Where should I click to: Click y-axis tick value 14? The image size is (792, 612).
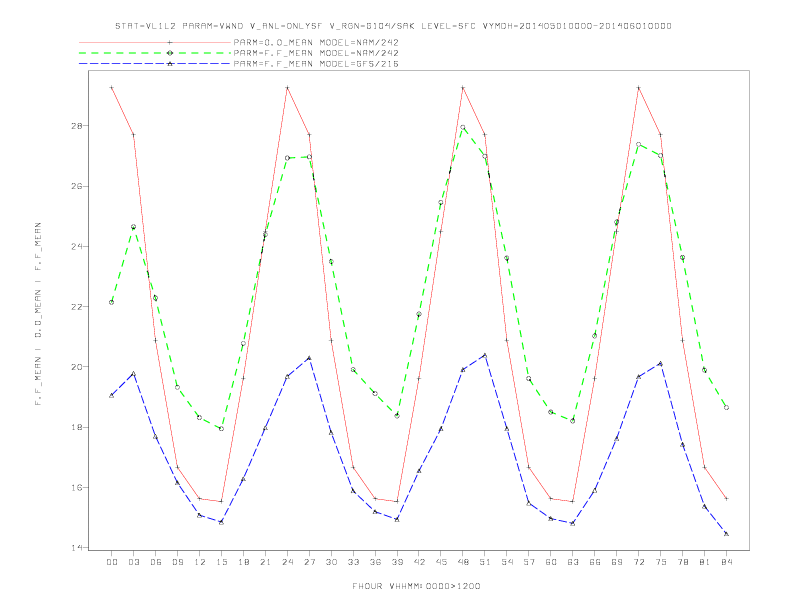click(76, 547)
